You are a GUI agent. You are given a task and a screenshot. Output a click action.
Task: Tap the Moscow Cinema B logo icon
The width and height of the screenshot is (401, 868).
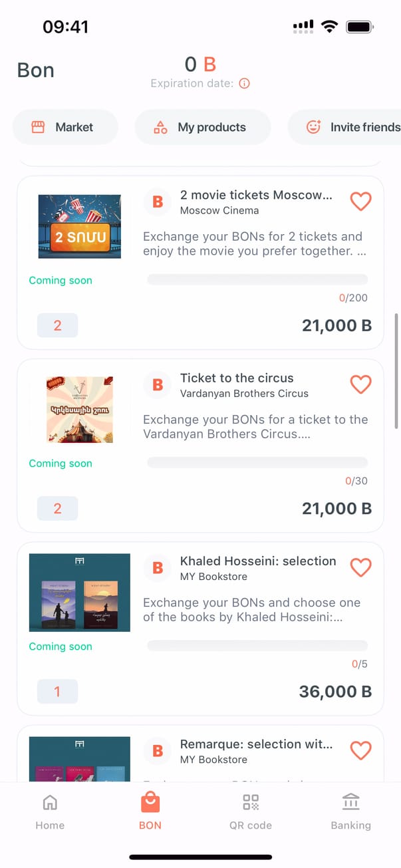(x=158, y=202)
